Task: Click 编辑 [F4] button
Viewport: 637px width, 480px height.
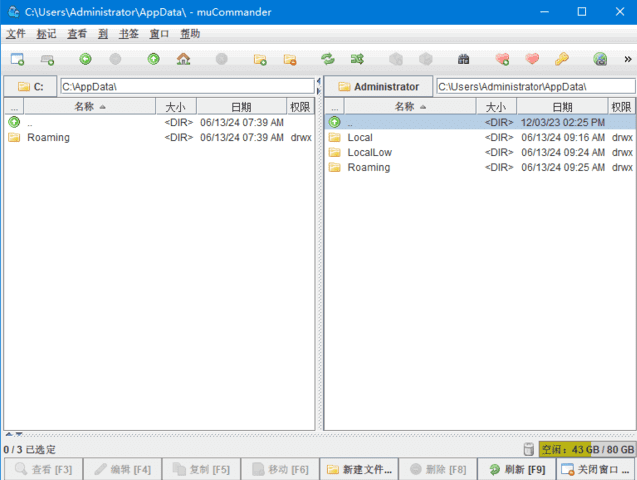Action: (x=122, y=469)
